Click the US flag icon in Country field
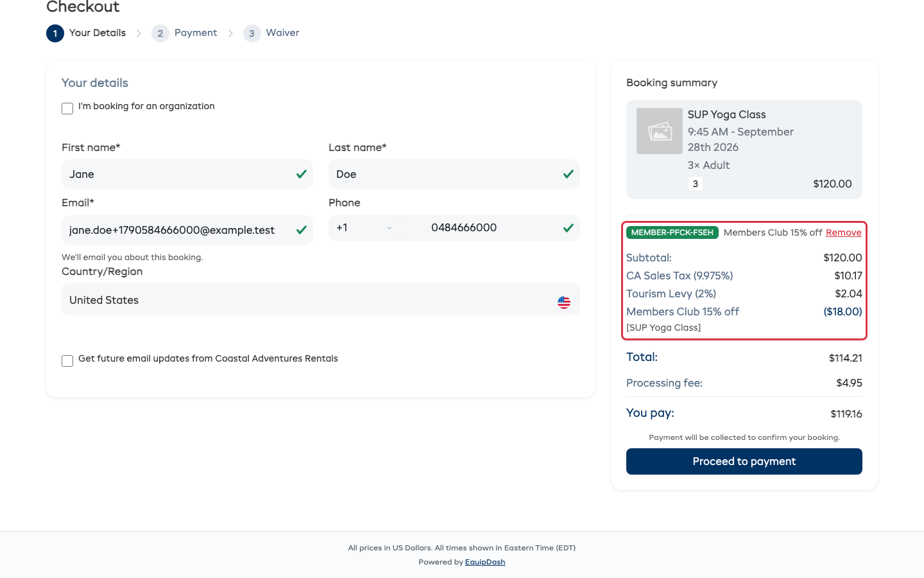Viewport: 924px width, 578px height. point(564,302)
